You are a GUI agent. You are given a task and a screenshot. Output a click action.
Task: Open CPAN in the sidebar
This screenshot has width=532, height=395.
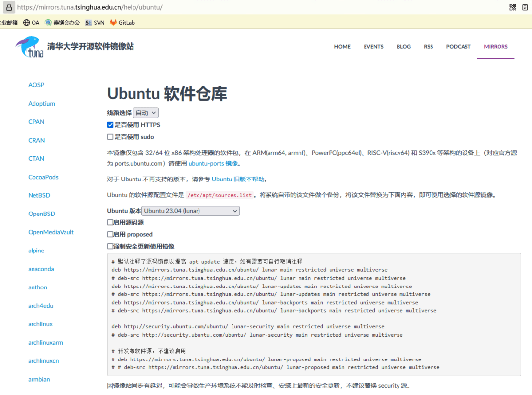[x=36, y=122]
